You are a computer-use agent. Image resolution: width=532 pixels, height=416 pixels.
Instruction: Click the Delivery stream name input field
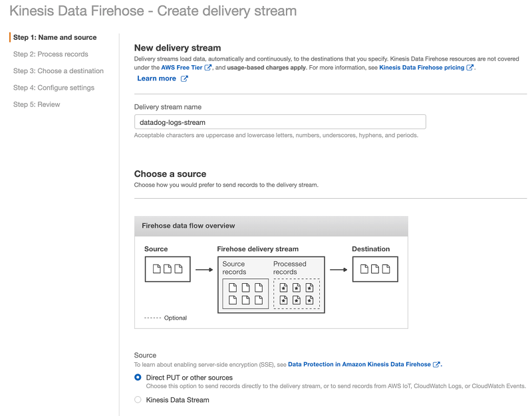[x=280, y=122]
